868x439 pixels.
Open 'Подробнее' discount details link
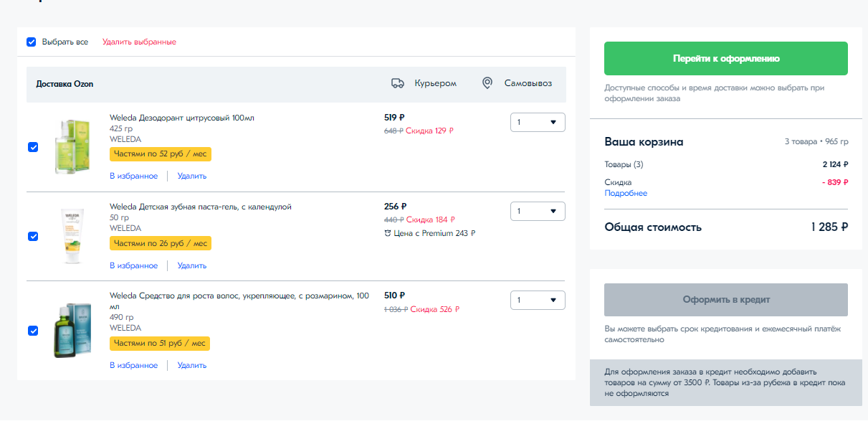pyautogui.click(x=626, y=193)
